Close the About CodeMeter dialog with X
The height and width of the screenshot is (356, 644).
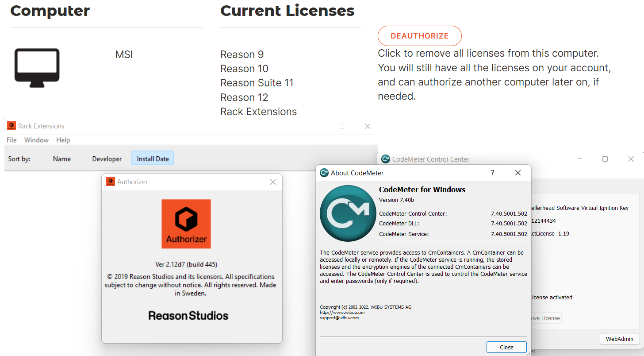coord(518,173)
